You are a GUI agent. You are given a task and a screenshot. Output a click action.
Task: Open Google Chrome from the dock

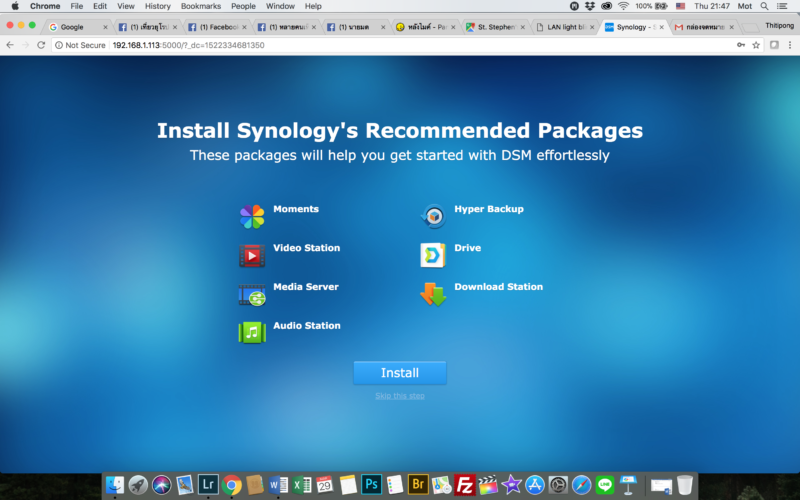(232, 485)
